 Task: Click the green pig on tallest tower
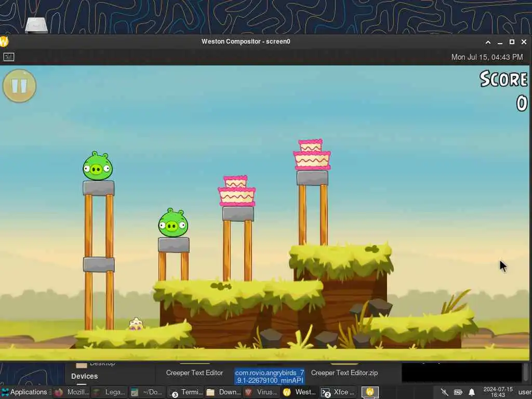[x=97, y=166]
